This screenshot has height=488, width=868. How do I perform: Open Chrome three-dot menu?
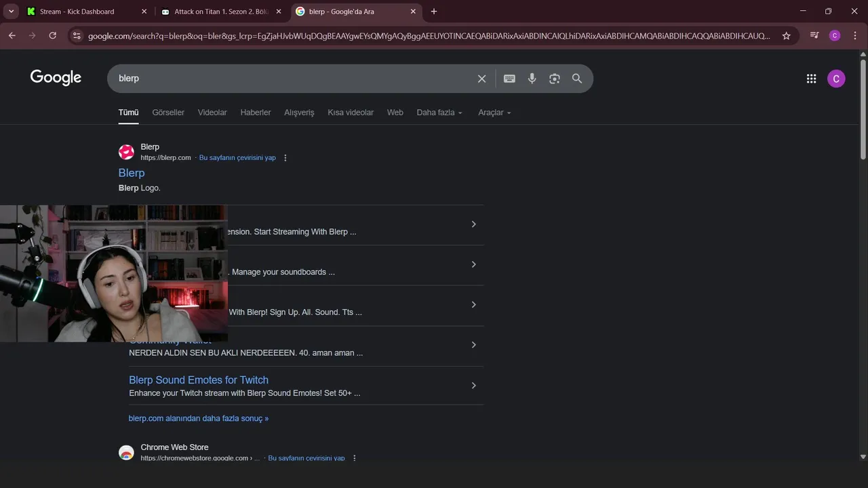[x=854, y=35]
